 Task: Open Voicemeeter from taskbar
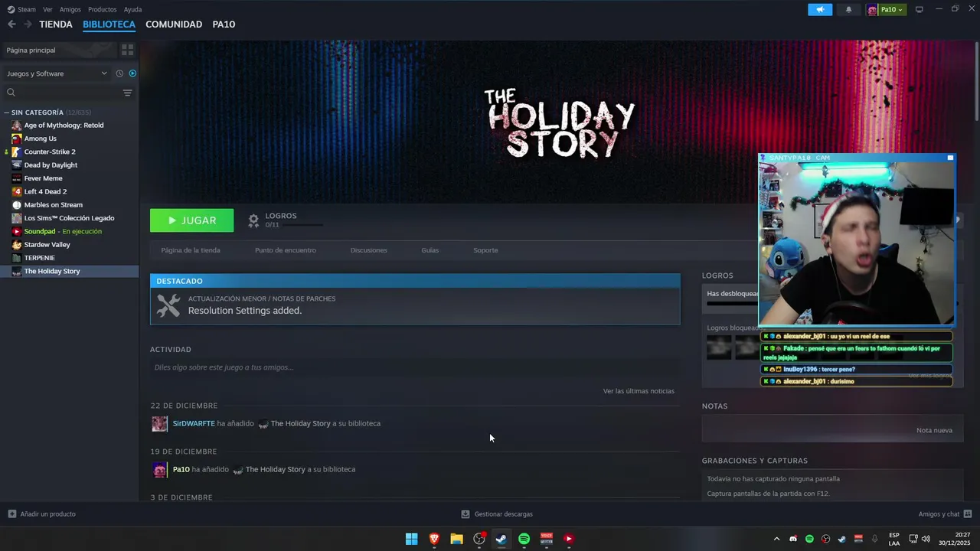[x=547, y=539]
